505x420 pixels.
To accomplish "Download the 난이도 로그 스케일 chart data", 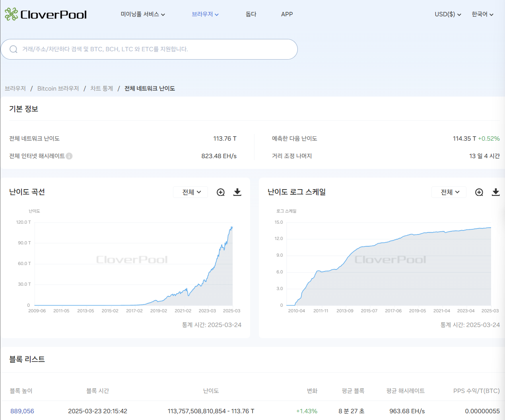I will click(x=496, y=192).
